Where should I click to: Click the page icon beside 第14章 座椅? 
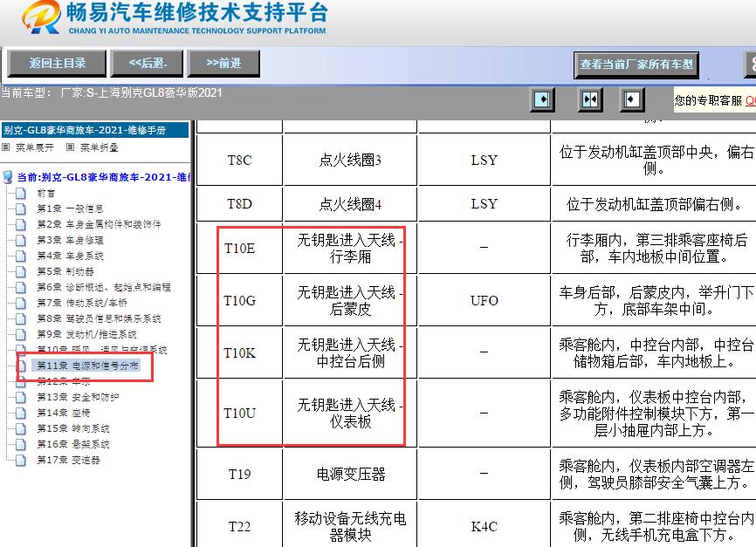pyautogui.click(x=21, y=413)
